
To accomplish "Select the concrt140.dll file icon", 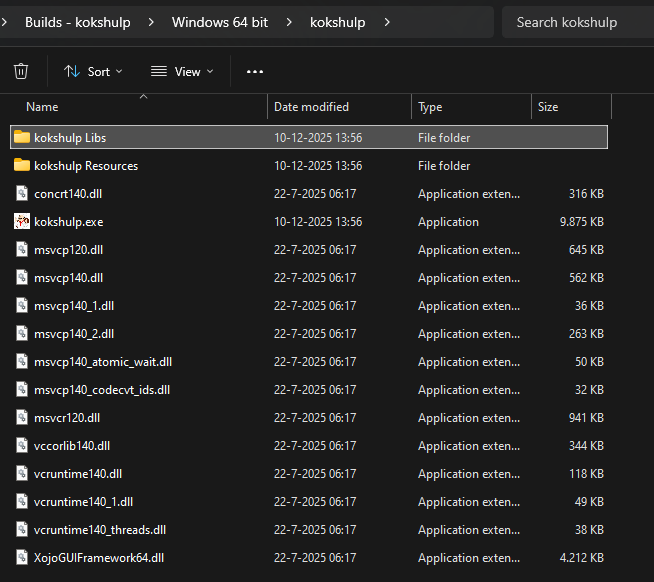I will coord(22,193).
